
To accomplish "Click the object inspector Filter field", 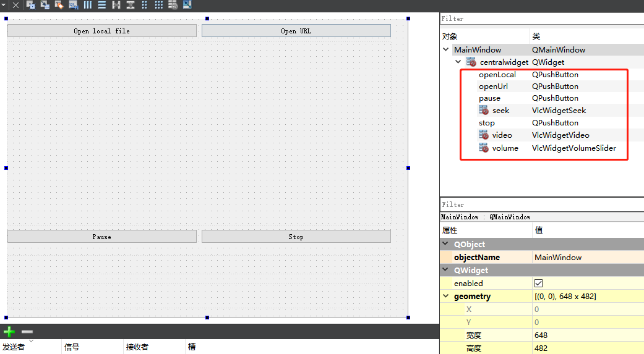I will pyautogui.click(x=542, y=19).
